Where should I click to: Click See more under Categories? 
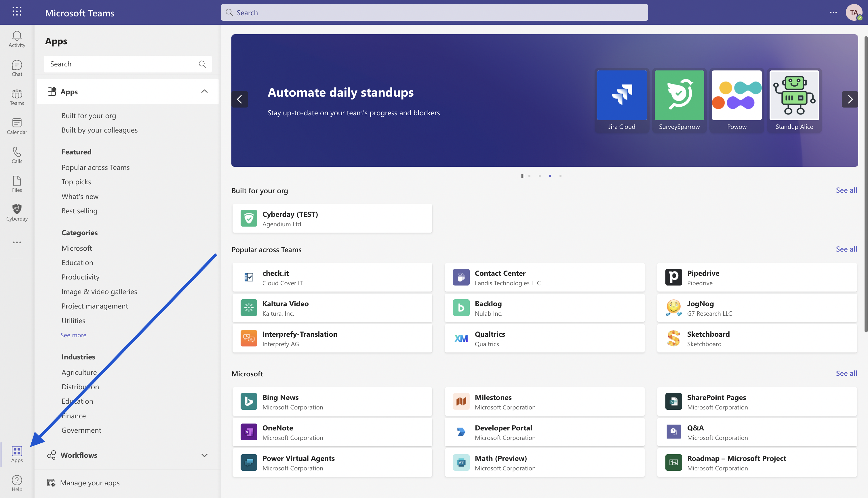(73, 335)
